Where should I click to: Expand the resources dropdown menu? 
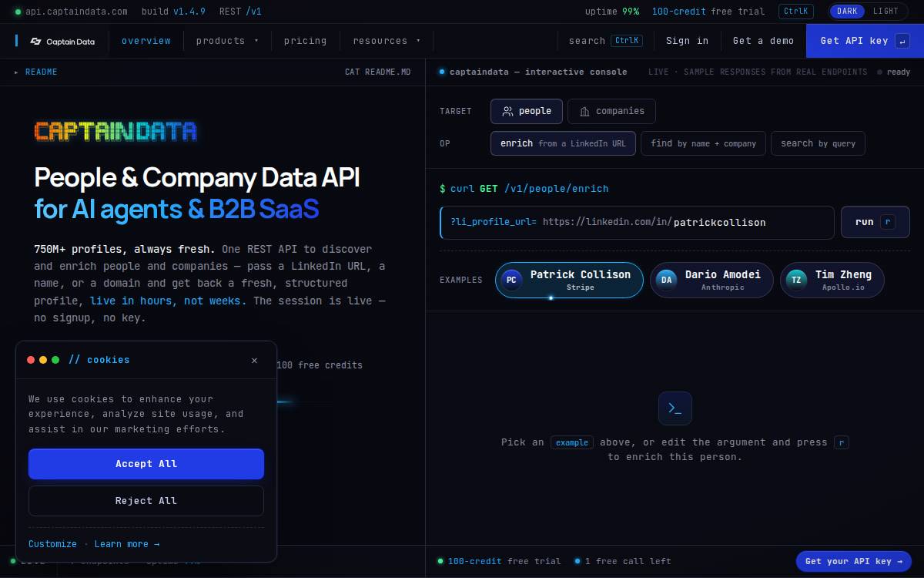pos(387,41)
